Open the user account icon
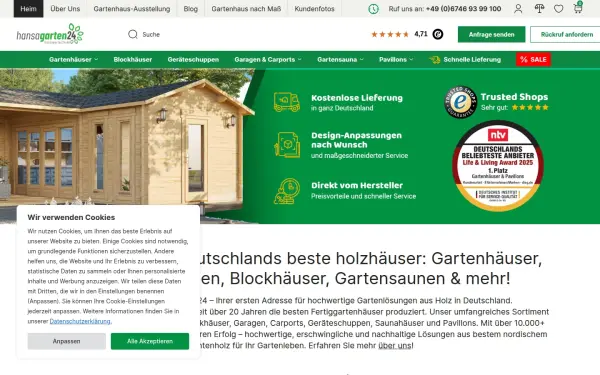This screenshot has height=375, width=600. tap(518, 8)
